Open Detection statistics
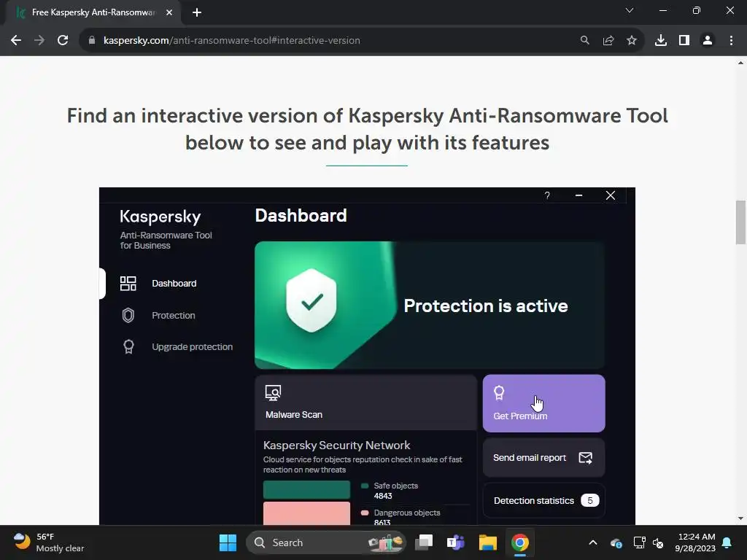This screenshot has width=747, height=560. tap(543, 500)
